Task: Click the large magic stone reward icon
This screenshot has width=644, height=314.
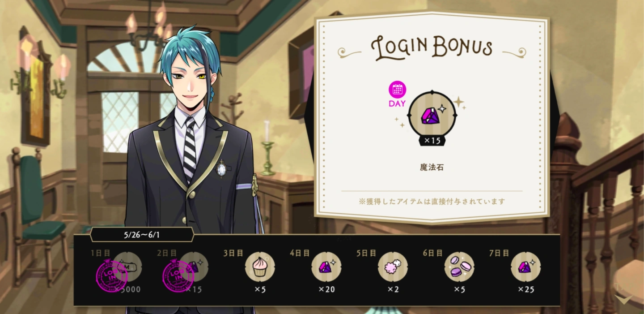Action: (432, 115)
